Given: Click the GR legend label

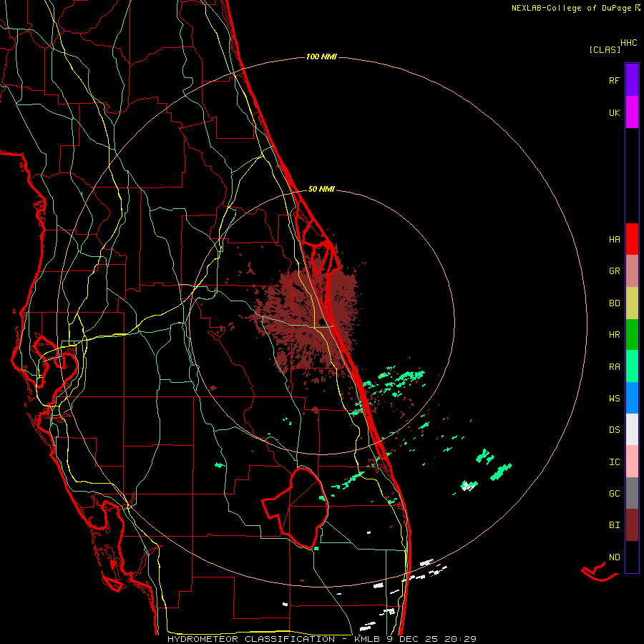Looking at the screenshot, I should [x=614, y=271].
